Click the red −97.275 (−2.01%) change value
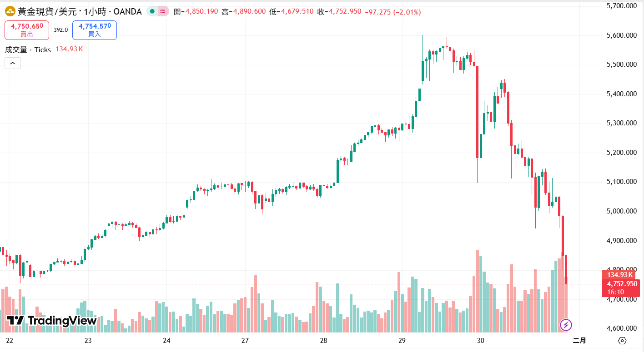The image size is (644, 352). 392,12
